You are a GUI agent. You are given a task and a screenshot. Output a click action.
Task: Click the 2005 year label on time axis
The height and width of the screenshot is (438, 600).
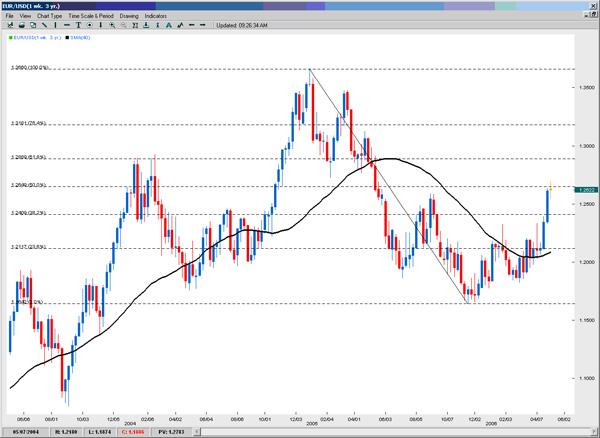coord(312,424)
